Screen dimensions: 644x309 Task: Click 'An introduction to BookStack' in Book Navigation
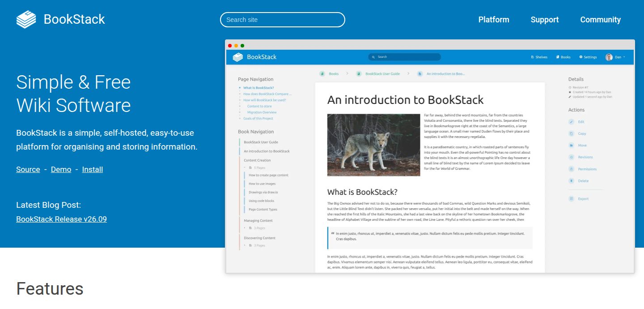pyautogui.click(x=267, y=151)
